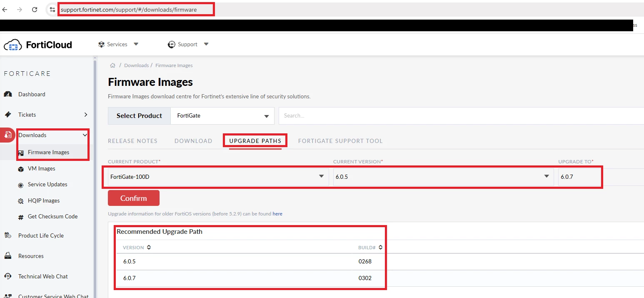Open Service Updates in the sidebar
644x298 pixels.
(x=47, y=184)
